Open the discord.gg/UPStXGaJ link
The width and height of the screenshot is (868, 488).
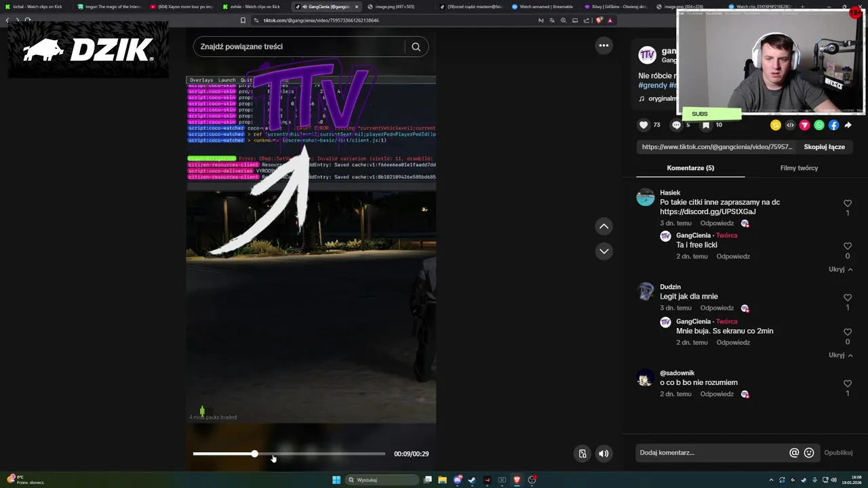coord(707,211)
